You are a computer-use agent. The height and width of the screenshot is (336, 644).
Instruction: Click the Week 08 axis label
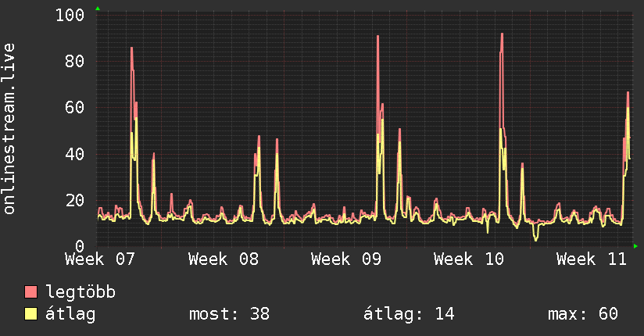click(224, 259)
